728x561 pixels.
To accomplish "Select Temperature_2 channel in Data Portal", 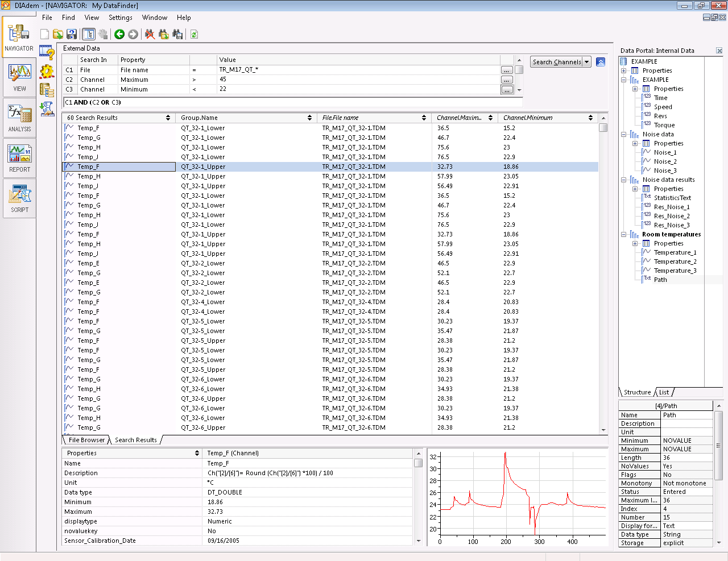I will 675,261.
